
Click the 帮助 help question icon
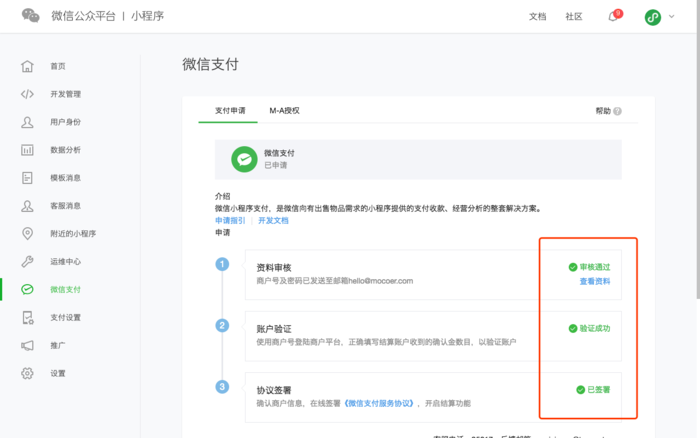[x=617, y=111]
